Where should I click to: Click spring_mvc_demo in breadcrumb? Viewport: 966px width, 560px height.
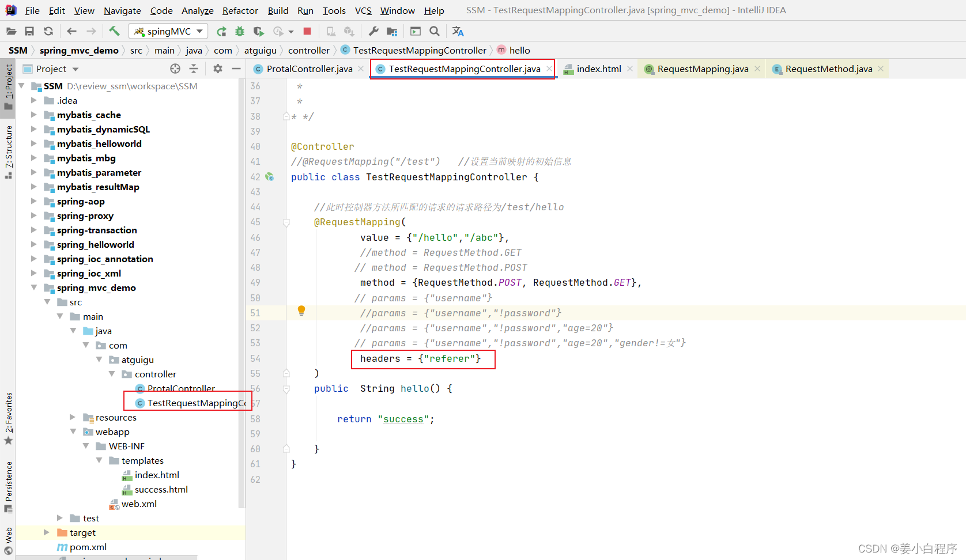pyautogui.click(x=79, y=50)
